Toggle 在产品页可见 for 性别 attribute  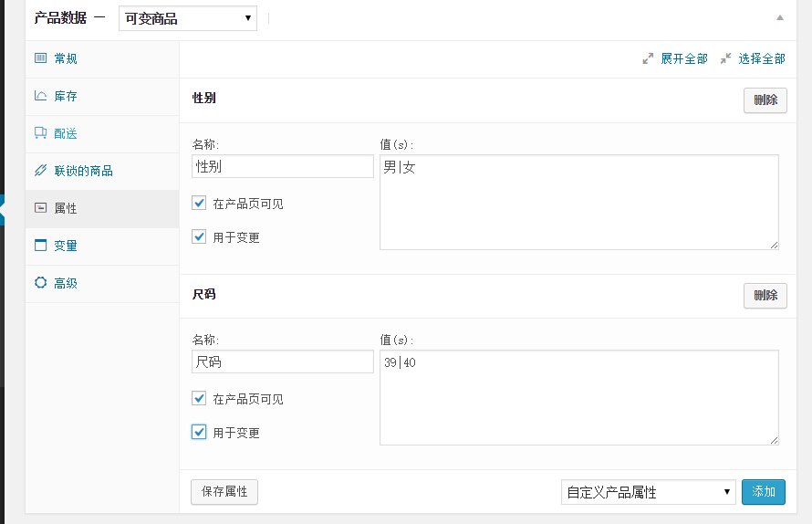199,203
